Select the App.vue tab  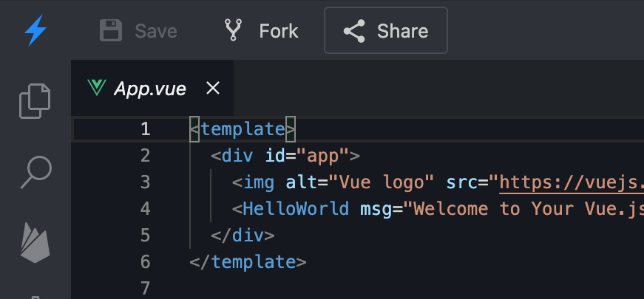pos(149,89)
